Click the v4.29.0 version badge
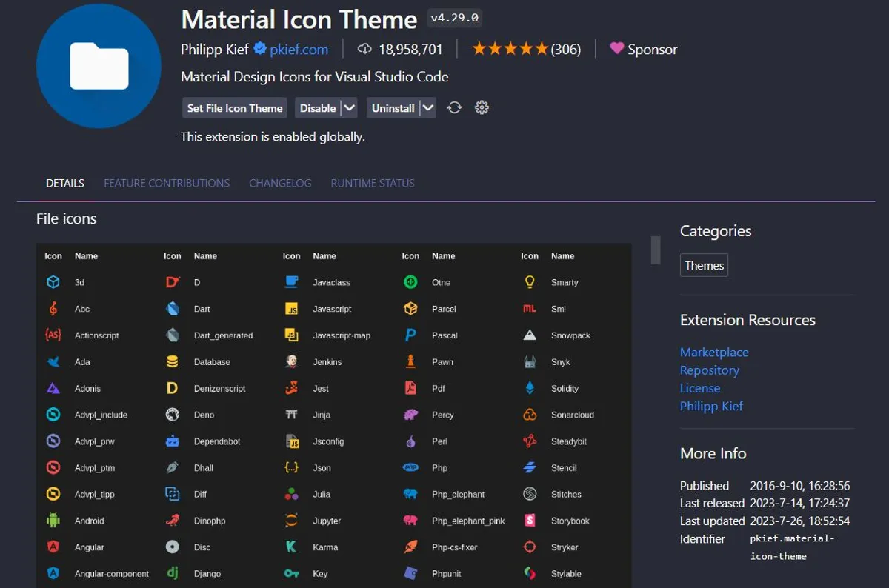 [x=455, y=17]
